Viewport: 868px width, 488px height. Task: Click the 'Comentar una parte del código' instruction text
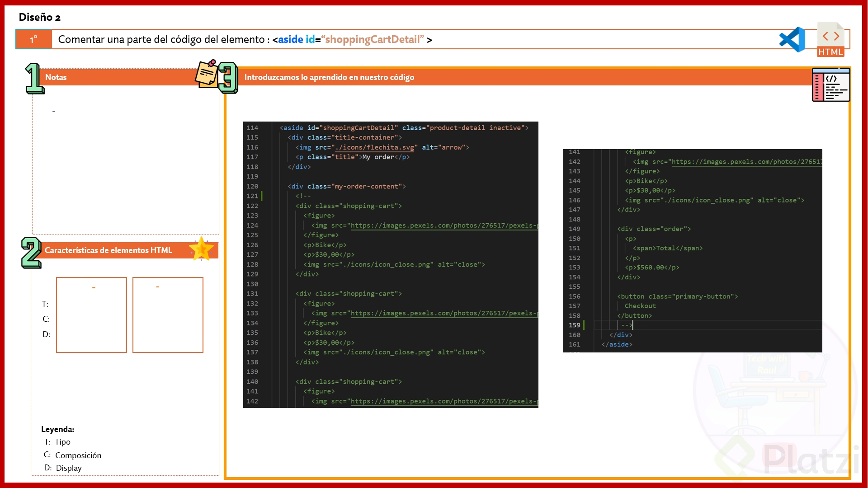[245, 39]
